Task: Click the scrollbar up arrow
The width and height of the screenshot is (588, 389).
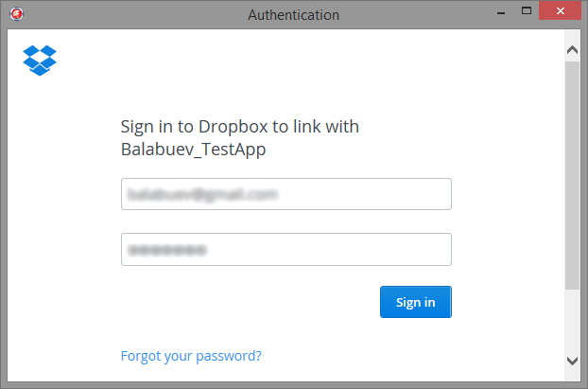Action: click(572, 49)
